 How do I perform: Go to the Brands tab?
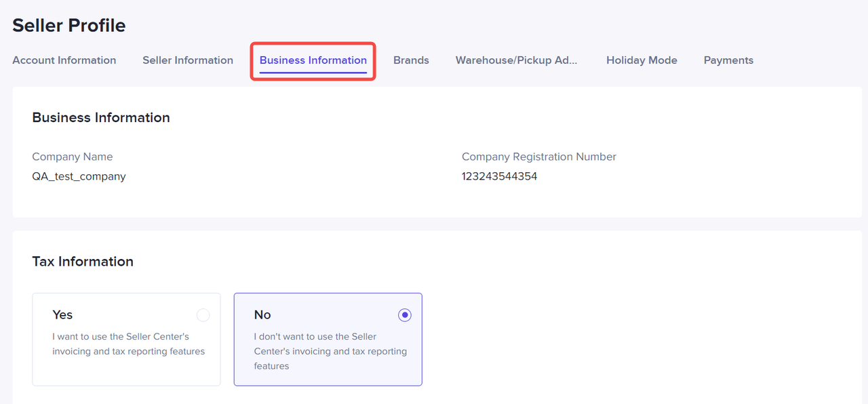coord(411,60)
